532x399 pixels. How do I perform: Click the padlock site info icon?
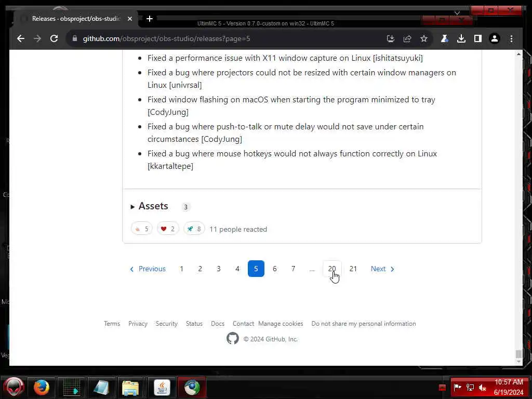coord(75,38)
